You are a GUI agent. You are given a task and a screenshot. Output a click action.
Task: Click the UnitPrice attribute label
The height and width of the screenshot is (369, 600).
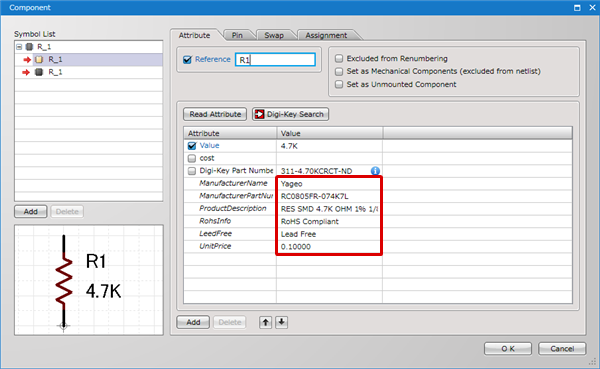point(215,247)
